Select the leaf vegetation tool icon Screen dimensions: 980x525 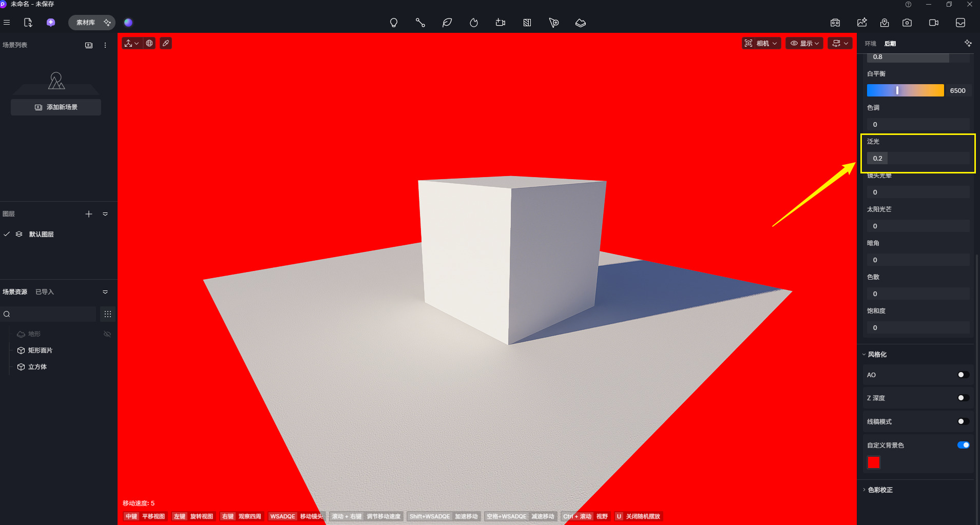pyautogui.click(x=447, y=23)
